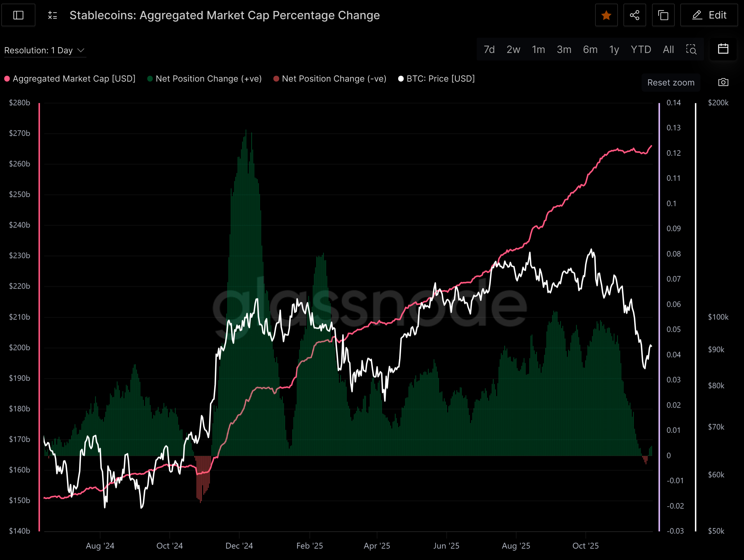Select the 3m time range

(564, 49)
